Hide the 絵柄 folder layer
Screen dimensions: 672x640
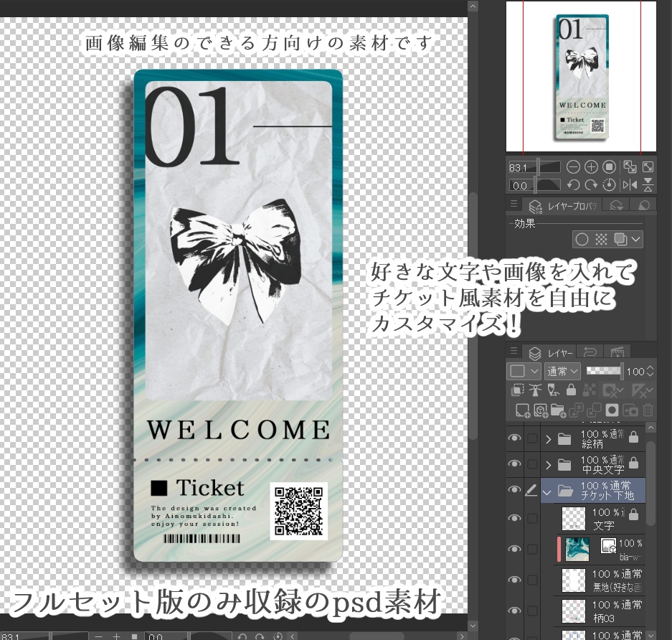pyautogui.click(x=514, y=438)
